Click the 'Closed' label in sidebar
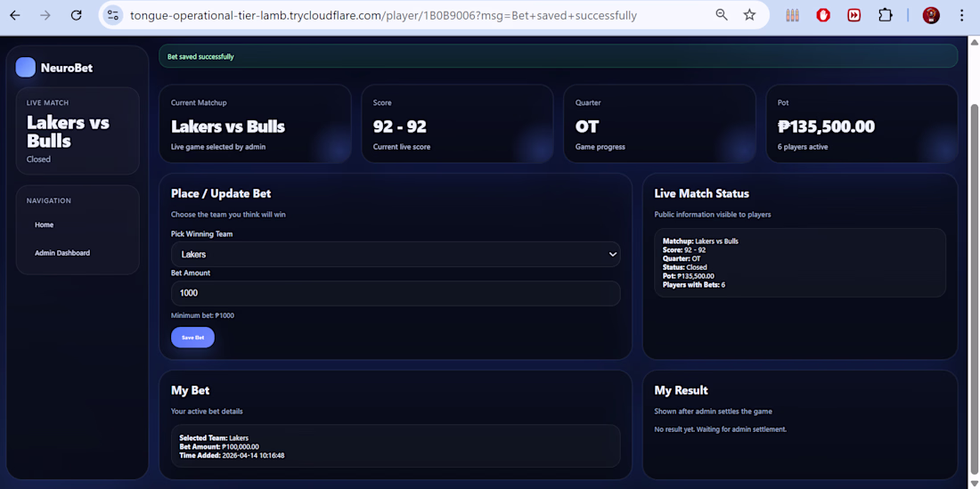Image resolution: width=980 pixels, height=489 pixels. 38,159
